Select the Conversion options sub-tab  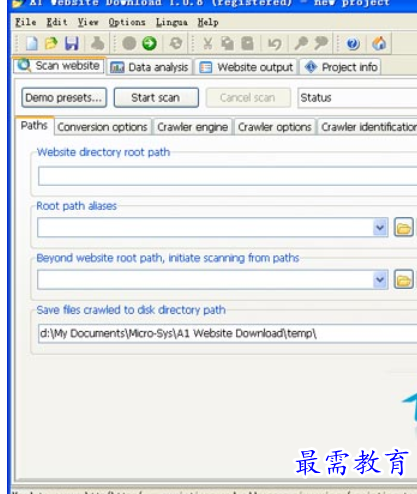[x=103, y=127]
